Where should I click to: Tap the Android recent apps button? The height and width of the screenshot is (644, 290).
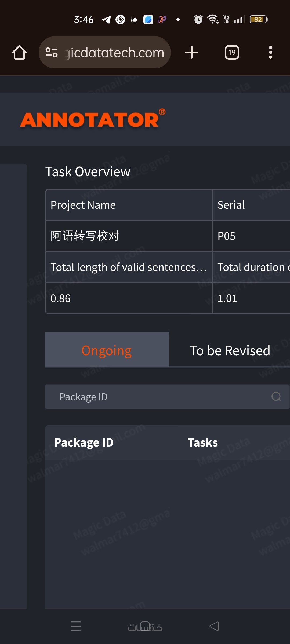(76, 626)
